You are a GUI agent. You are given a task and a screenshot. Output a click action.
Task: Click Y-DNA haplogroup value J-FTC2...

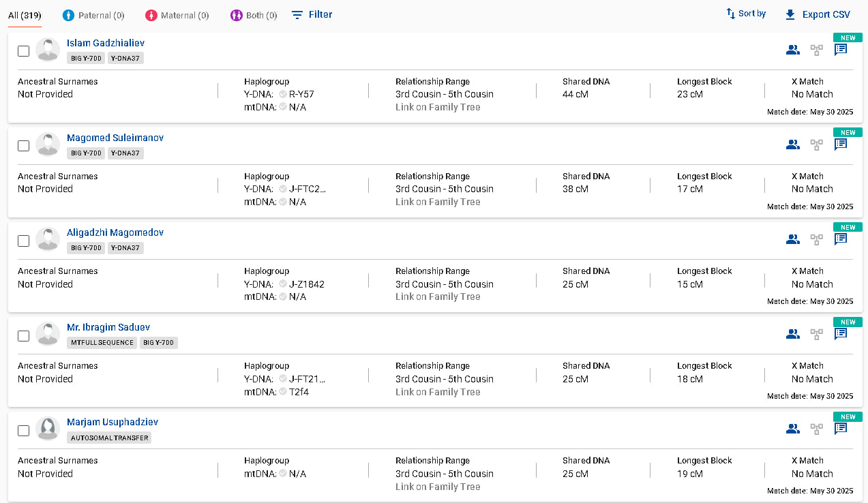point(308,189)
